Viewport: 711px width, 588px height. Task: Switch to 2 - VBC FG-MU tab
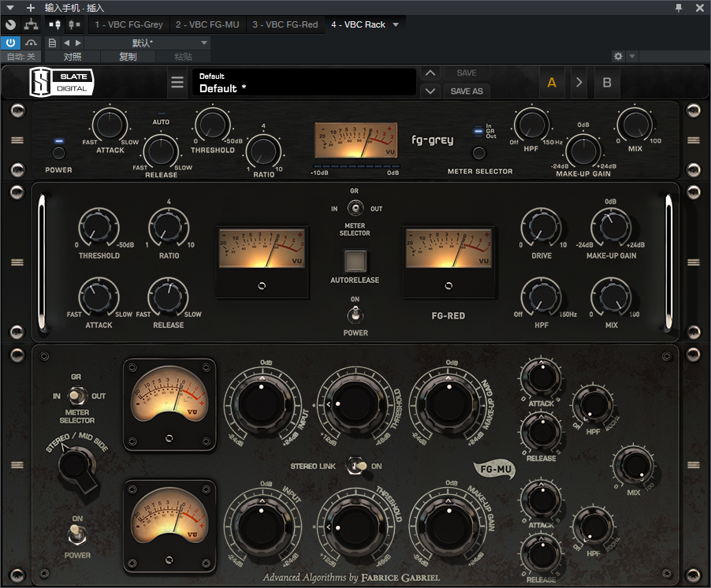click(207, 24)
